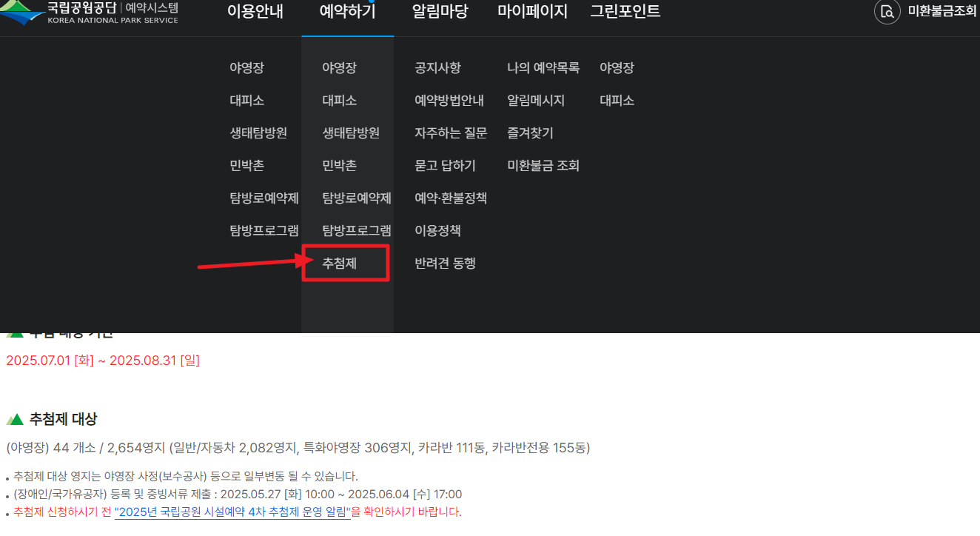Click the Korea National Park Service logo
The image size is (980, 536).
[x=89, y=13]
